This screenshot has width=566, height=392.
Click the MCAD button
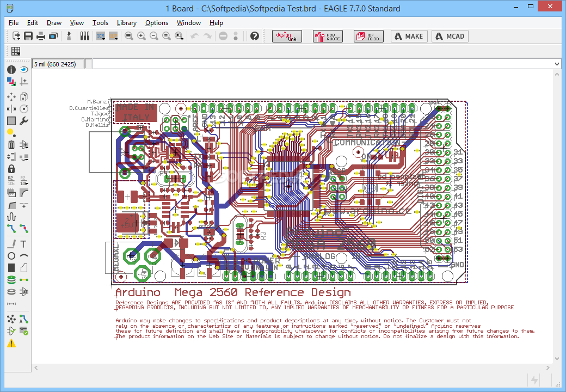click(450, 36)
